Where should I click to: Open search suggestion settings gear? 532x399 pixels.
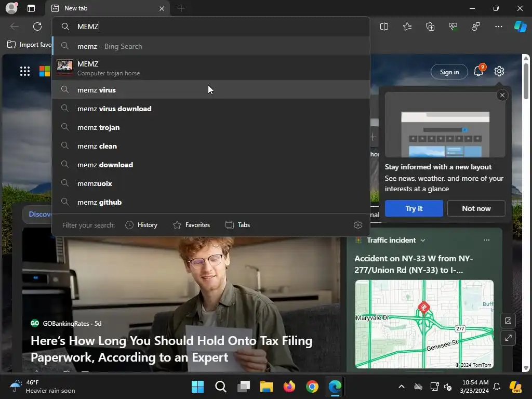(357, 225)
